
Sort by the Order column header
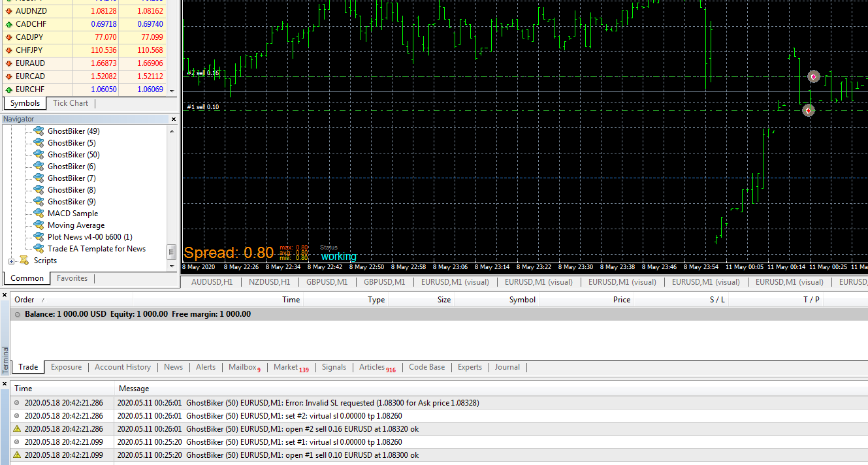72,300
